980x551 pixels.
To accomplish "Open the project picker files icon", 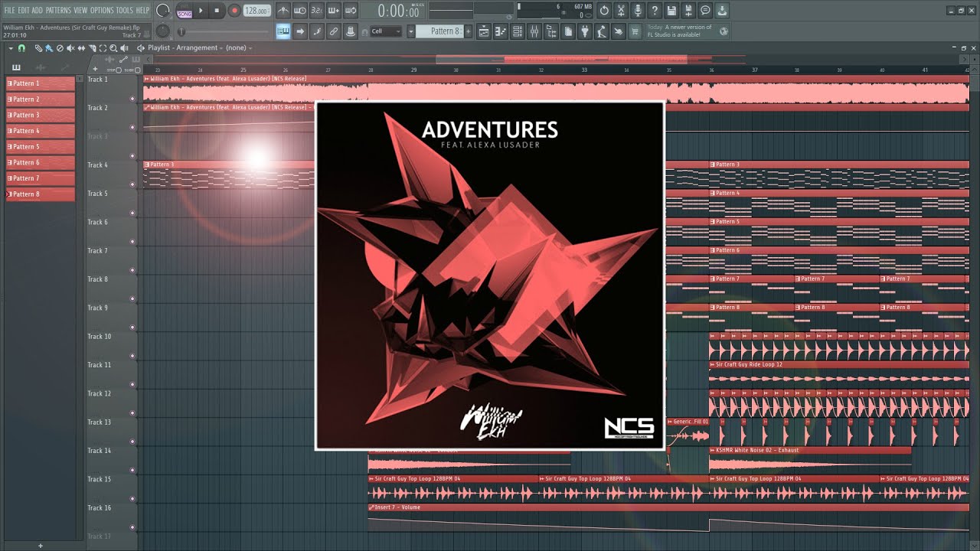I will [568, 31].
